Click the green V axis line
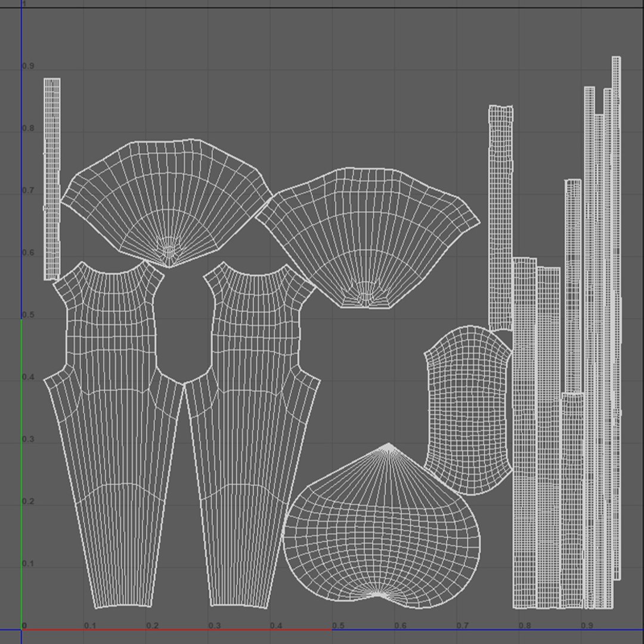The width and height of the screenshot is (644, 644). pyautogui.click(x=21, y=475)
